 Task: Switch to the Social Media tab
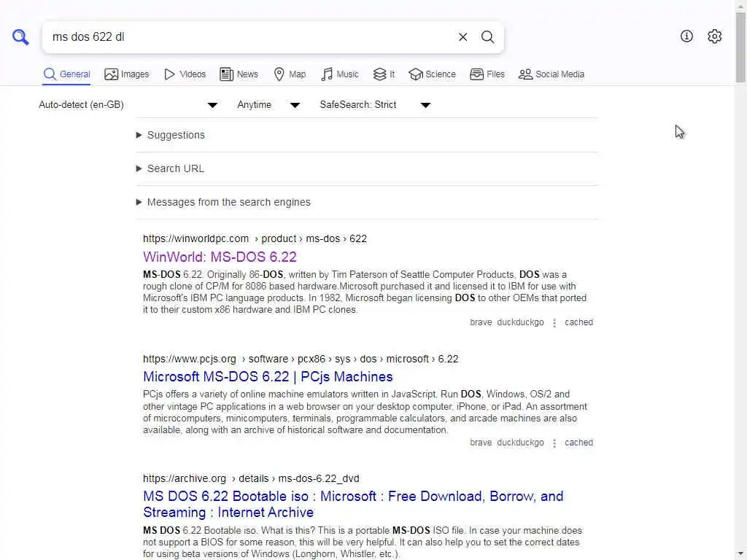click(x=551, y=74)
